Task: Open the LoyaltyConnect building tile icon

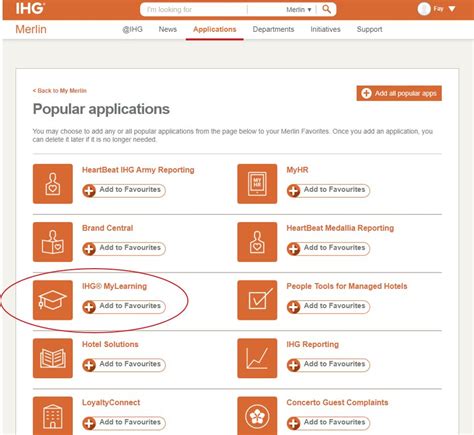Action: tap(53, 416)
